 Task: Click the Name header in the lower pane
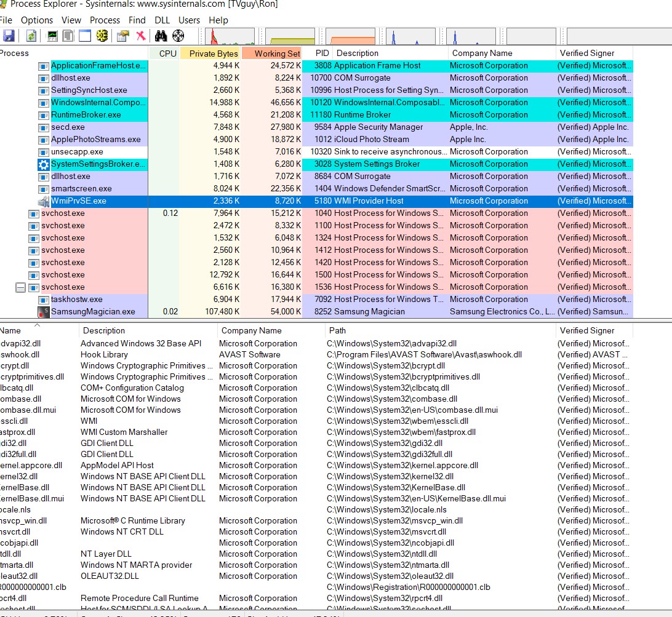[39, 330]
